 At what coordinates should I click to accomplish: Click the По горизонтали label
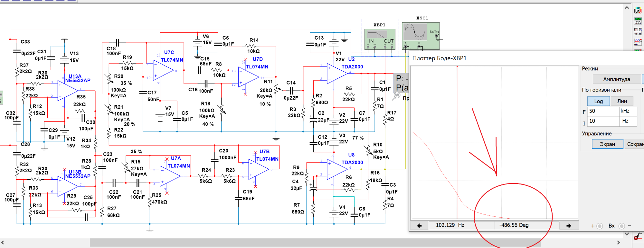pos(601,90)
